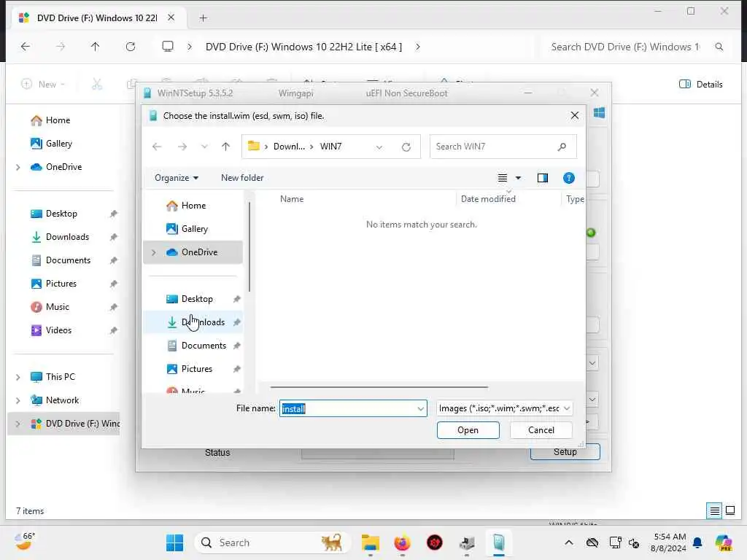Click the blue help icon in dialog
747x560 pixels.
(x=568, y=178)
